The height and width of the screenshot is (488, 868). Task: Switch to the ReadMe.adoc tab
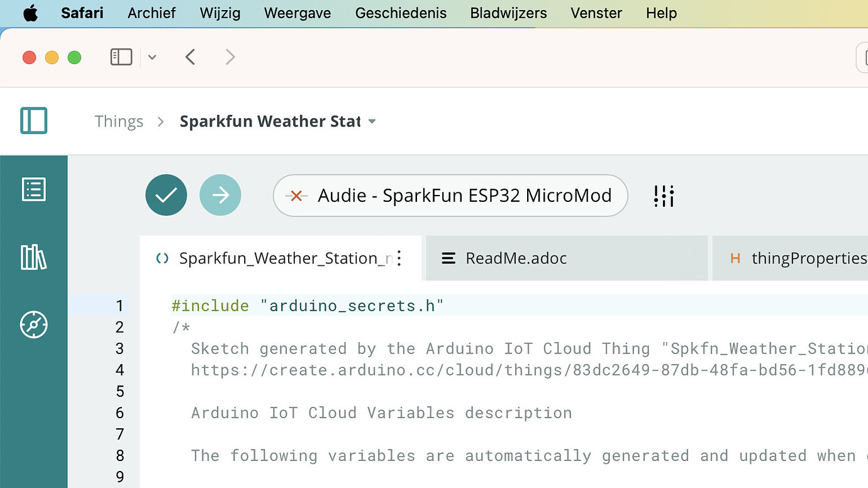click(x=516, y=258)
